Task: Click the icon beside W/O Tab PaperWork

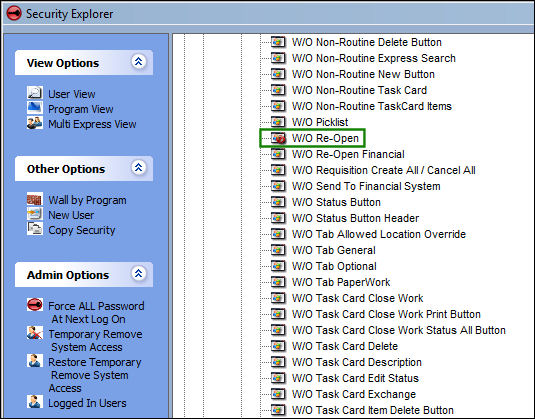Action: (x=278, y=282)
